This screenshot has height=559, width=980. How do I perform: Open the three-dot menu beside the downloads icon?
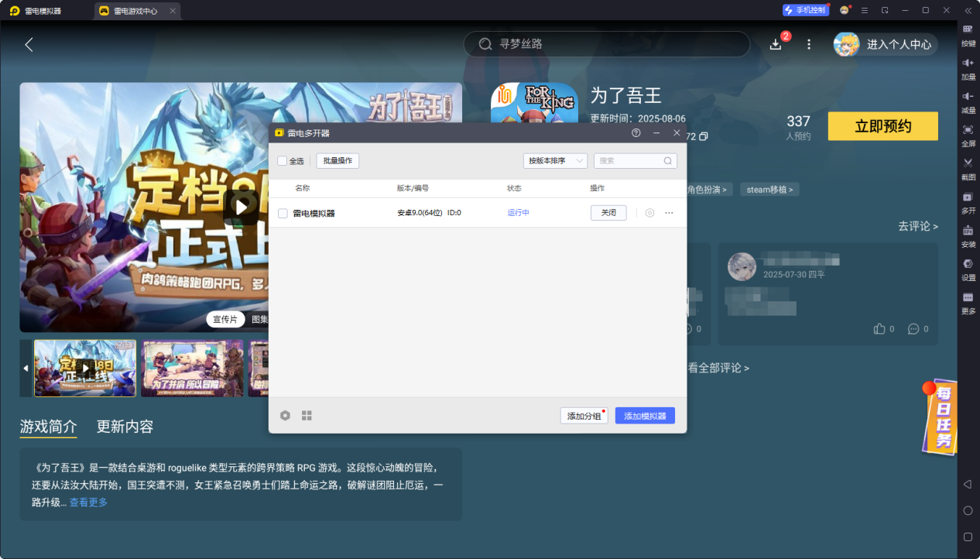tap(809, 44)
